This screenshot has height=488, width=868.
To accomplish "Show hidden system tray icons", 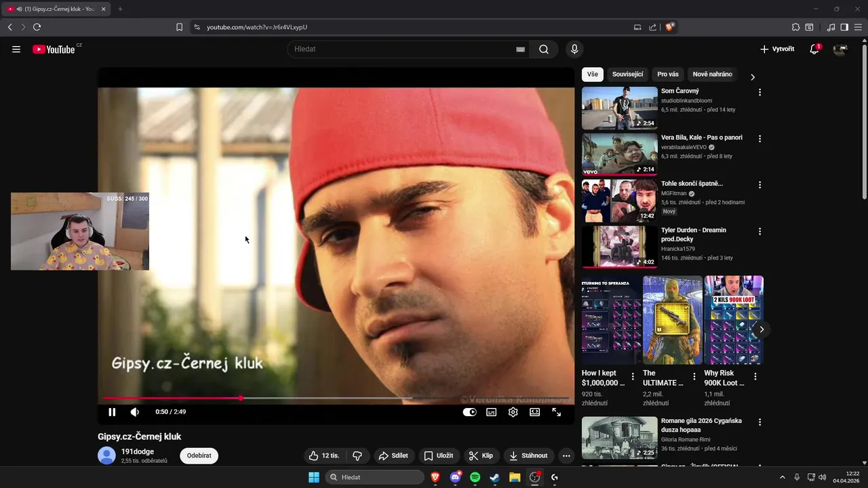I will point(782,477).
